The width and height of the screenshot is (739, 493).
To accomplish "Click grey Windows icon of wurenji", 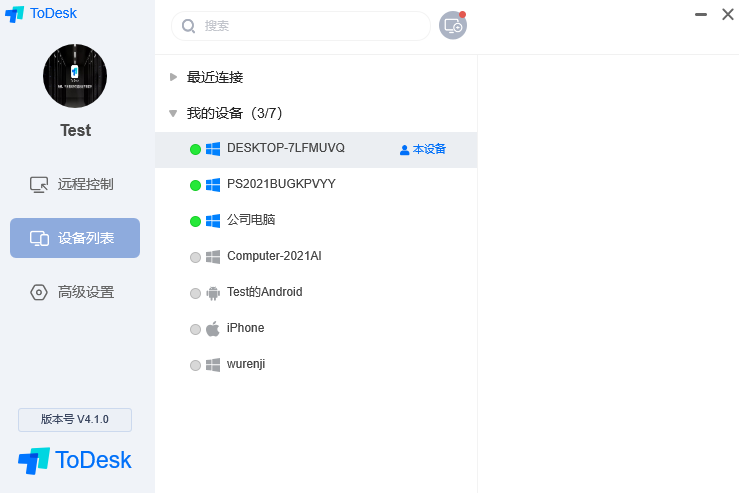I will coord(213,365).
